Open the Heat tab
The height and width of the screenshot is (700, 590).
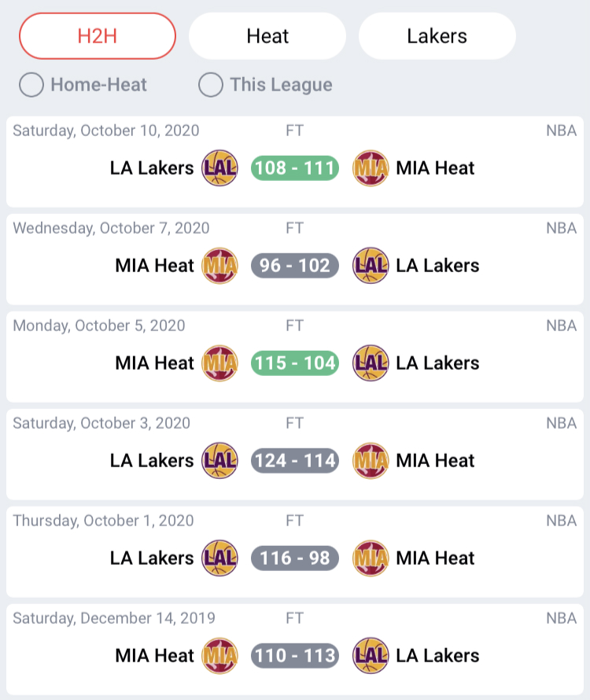pyautogui.click(x=267, y=36)
